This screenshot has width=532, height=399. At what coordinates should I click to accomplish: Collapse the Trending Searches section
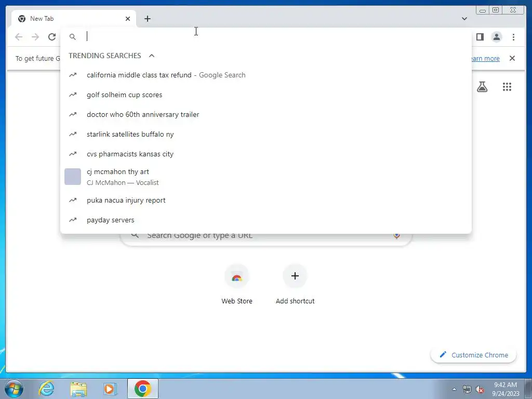152,56
